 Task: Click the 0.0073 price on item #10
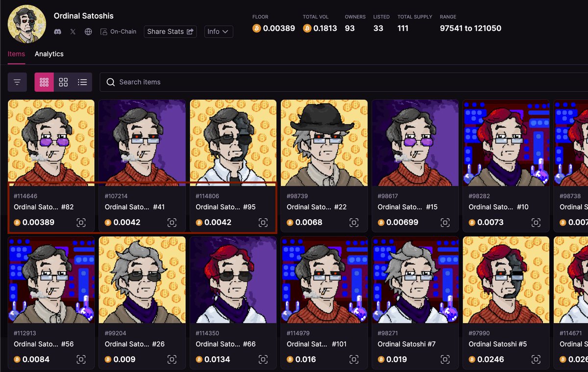coord(490,223)
